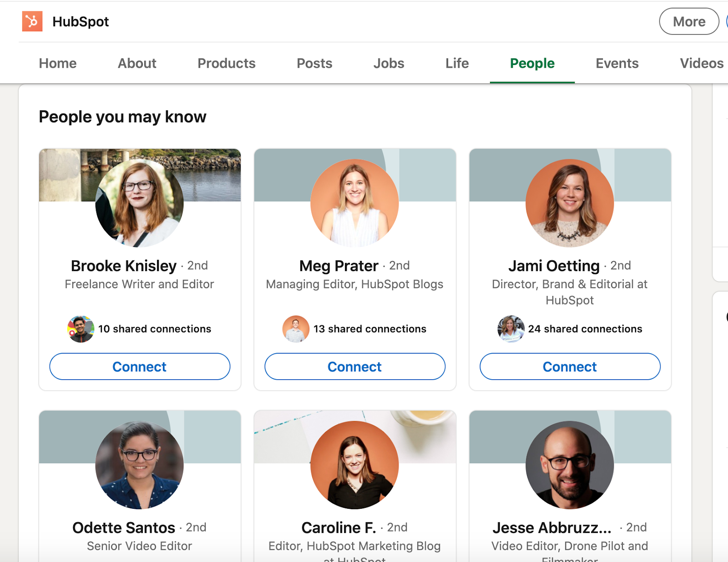Screen dimensions: 728x562
Task: Open the More button dropdown
Action: click(x=689, y=21)
